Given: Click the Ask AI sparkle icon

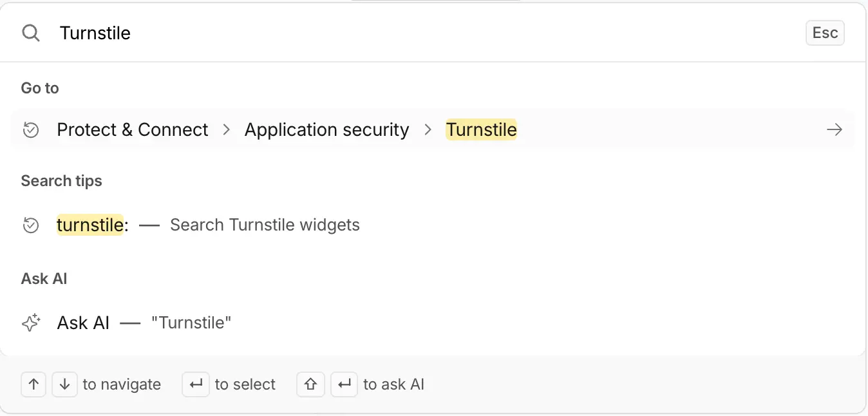Looking at the screenshot, I should click(x=31, y=323).
